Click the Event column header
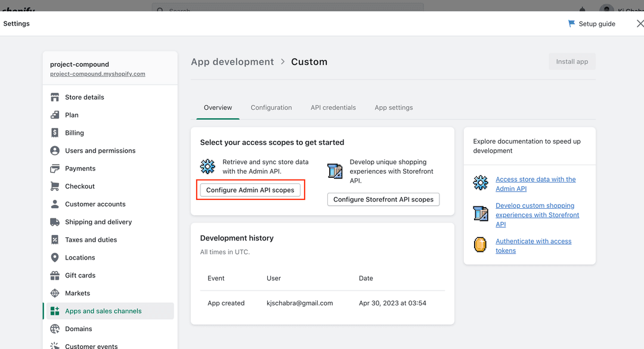Image resolution: width=644 pixels, height=349 pixels. [x=216, y=278]
